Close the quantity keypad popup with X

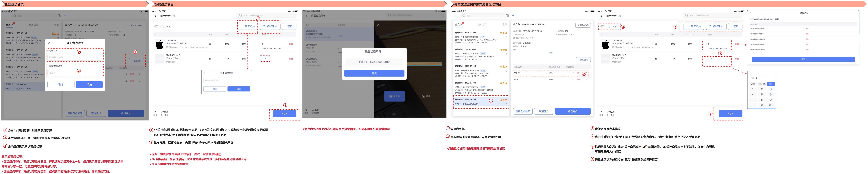[750, 73]
